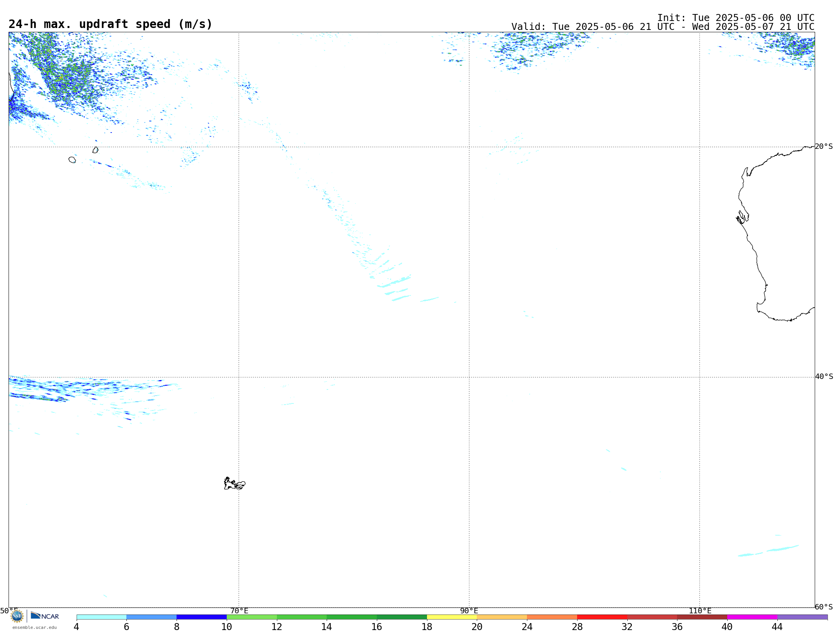Click the NCAR logo
840x632 pixels.
coord(45,616)
